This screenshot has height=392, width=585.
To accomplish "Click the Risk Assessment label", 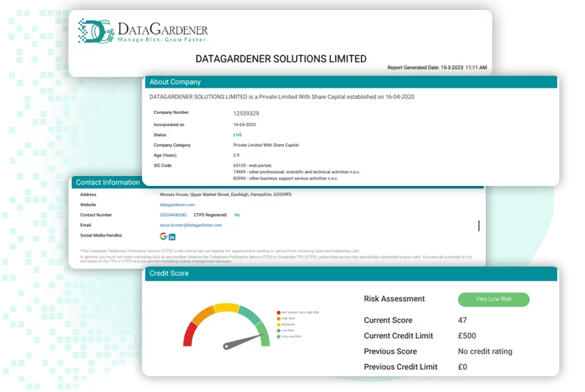I will point(394,299).
